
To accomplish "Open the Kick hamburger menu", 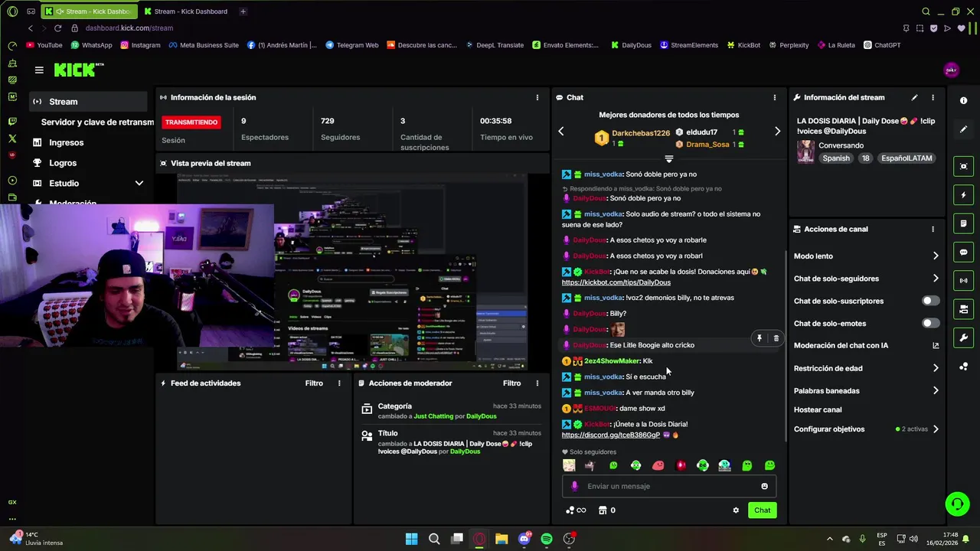I will 39,70.
